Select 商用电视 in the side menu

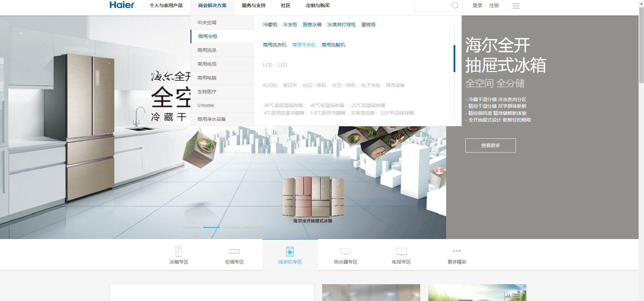222,64
